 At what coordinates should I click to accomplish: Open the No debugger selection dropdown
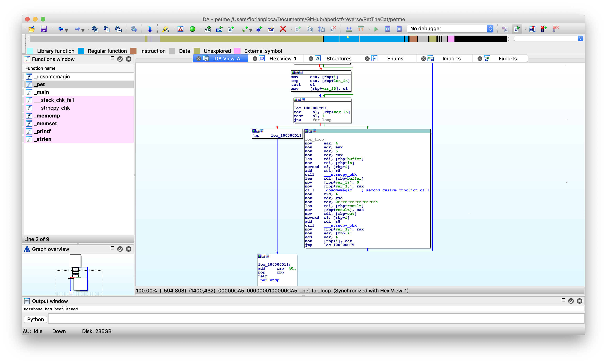pos(450,29)
